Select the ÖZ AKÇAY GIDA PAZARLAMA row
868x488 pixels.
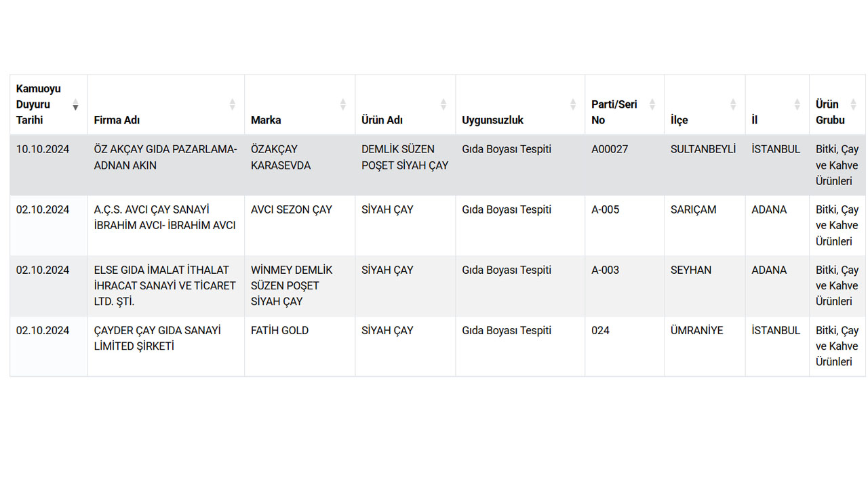click(437, 165)
